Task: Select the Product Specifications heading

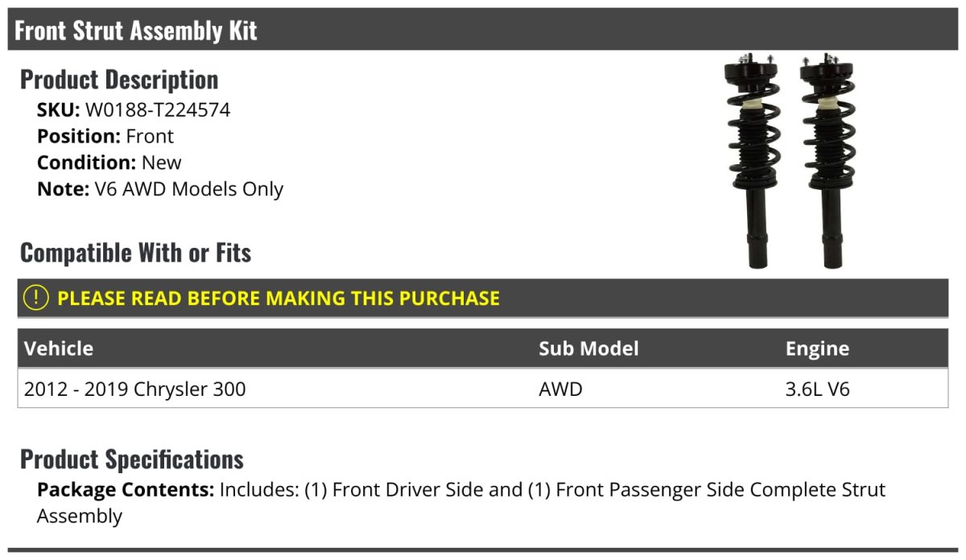Action: (x=132, y=459)
